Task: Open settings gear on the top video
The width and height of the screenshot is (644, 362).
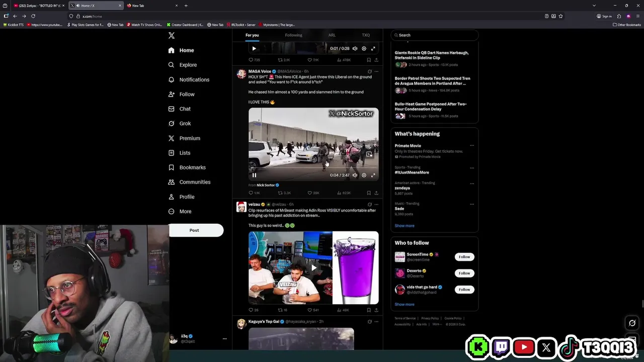Action: [x=364, y=49]
